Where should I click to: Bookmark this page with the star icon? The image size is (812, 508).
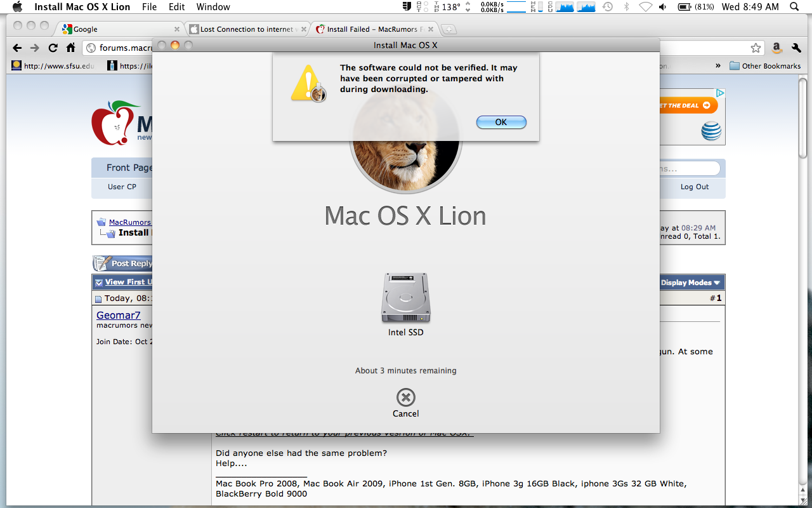(x=756, y=48)
